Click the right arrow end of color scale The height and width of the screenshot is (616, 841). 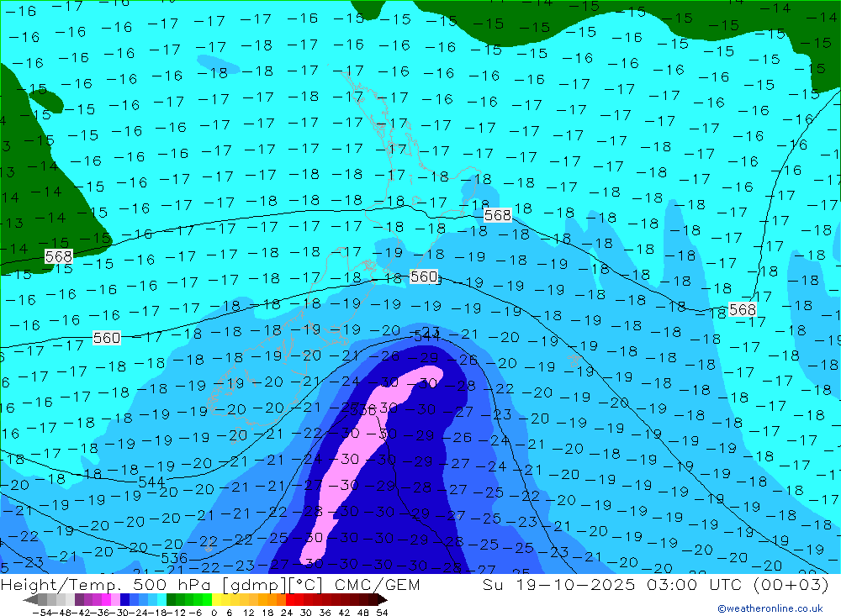pyautogui.click(x=383, y=600)
